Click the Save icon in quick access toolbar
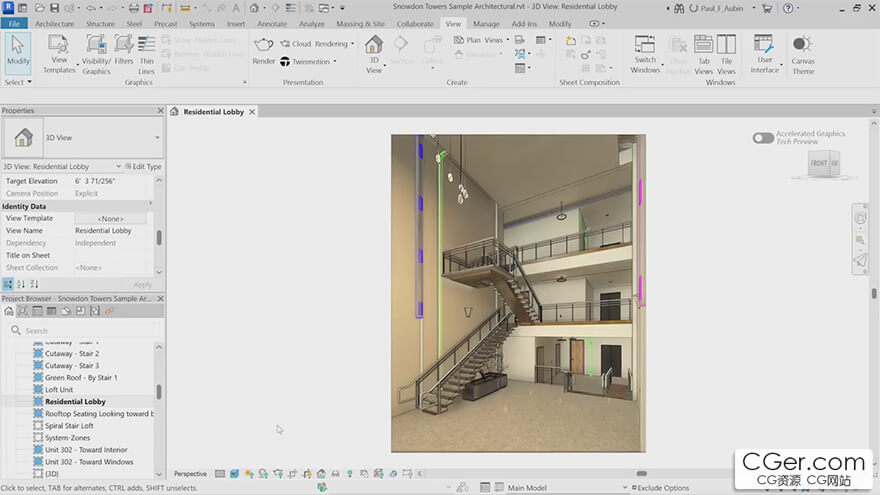This screenshot has height=495, width=880. (54, 8)
